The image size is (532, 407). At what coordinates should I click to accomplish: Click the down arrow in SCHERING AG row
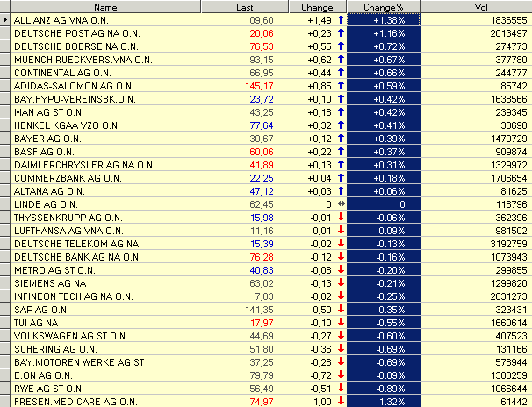pyautogui.click(x=341, y=349)
